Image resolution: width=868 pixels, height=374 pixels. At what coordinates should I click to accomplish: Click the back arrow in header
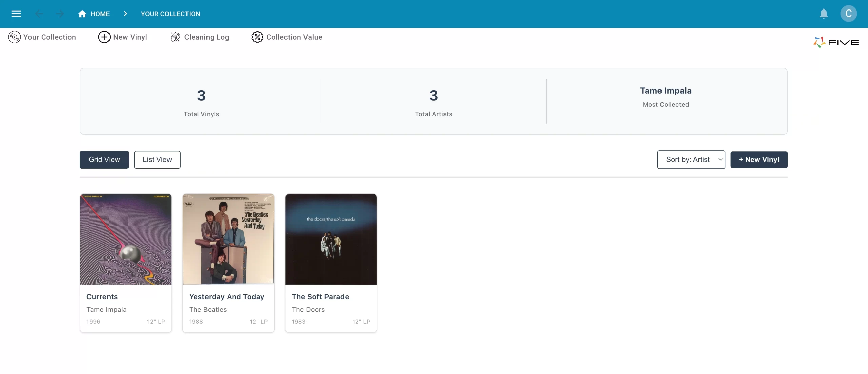pyautogui.click(x=39, y=14)
